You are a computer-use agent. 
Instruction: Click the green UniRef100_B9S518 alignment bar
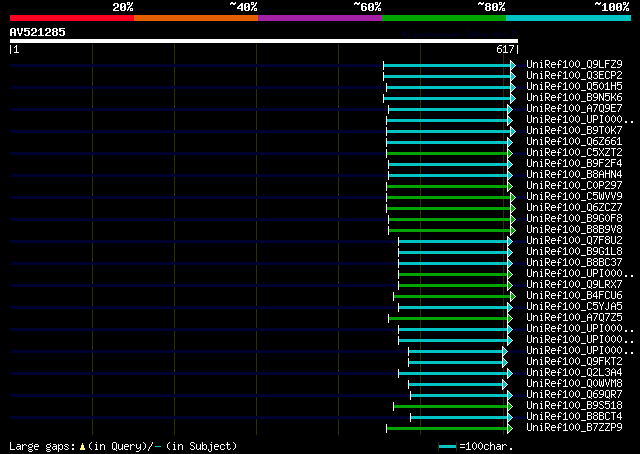[x=450, y=407]
